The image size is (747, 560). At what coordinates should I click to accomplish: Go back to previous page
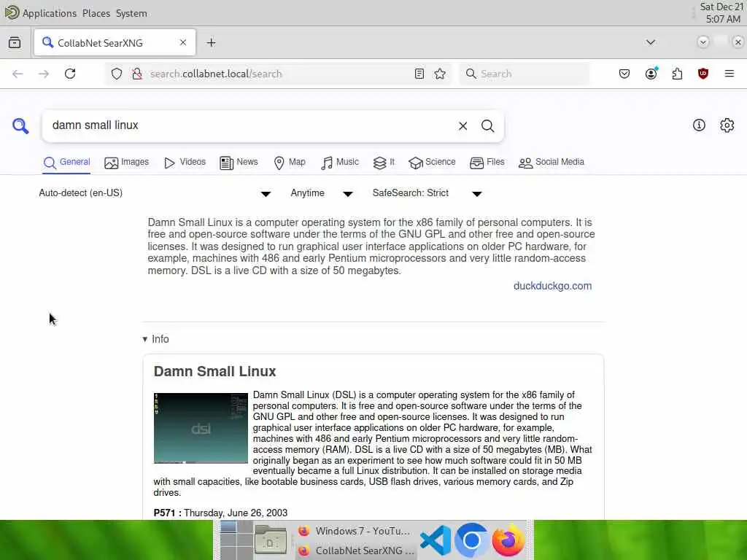18,74
